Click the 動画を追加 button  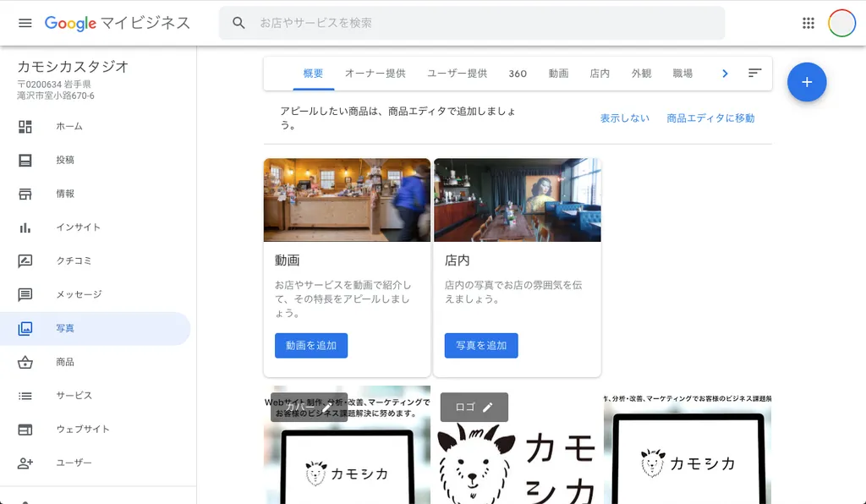(x=311, y=346)
